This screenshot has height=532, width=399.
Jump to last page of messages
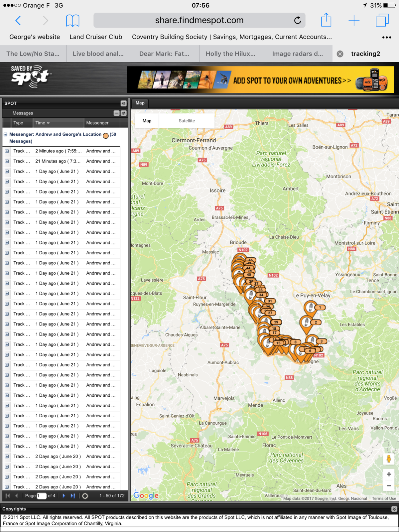pos(73,496)
